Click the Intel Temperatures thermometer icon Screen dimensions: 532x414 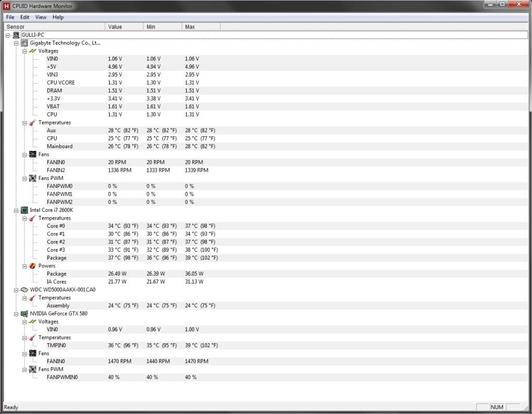(33, 218)
